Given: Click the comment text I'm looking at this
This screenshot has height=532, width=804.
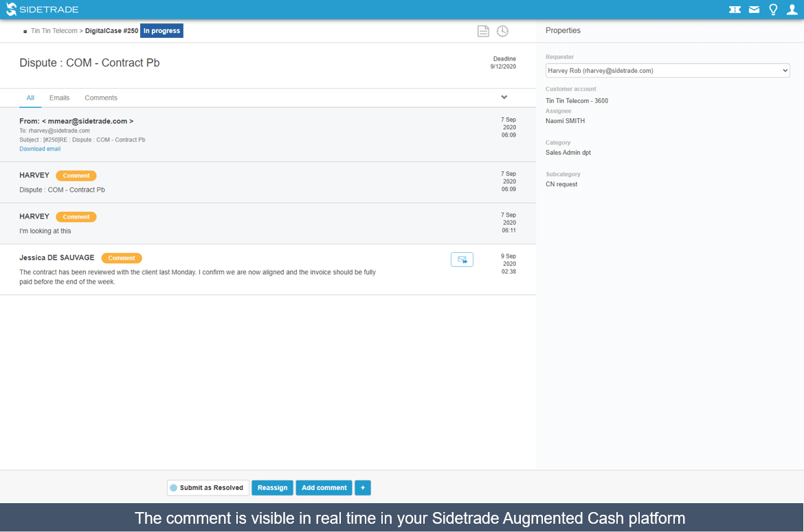Looking at the screenshot, I should pyautogui.click(x=45, y=231).
